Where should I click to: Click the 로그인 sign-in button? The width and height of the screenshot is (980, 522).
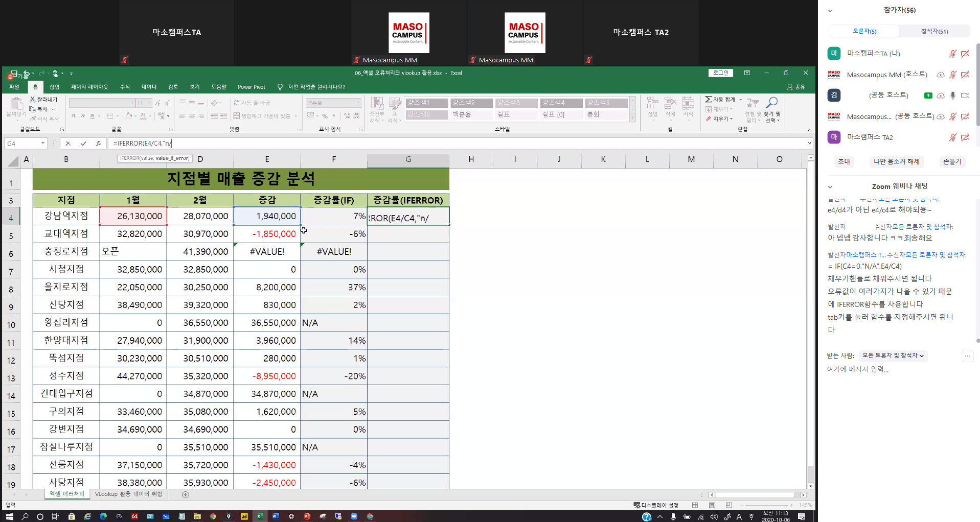(x=720, y=73)
